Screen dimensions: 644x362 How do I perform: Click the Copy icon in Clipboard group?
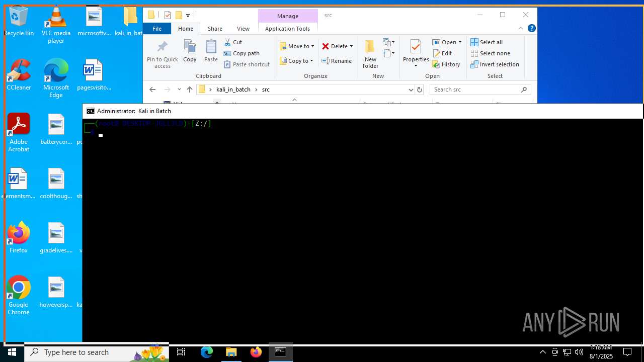tap(190, 47)
